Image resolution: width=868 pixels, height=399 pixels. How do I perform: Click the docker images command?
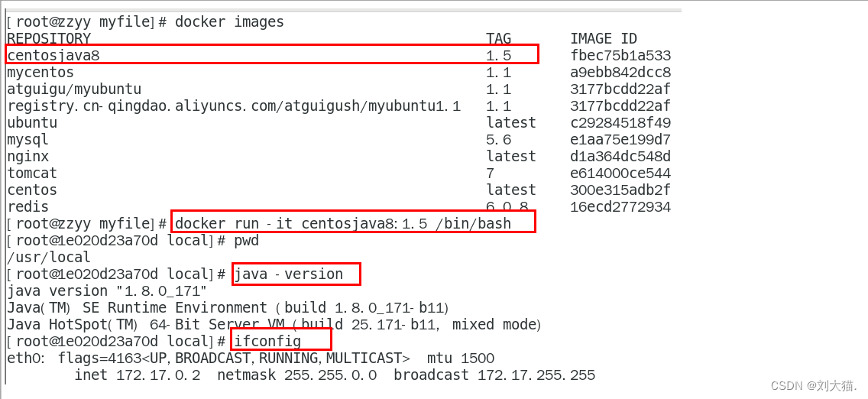coord(229,22)
